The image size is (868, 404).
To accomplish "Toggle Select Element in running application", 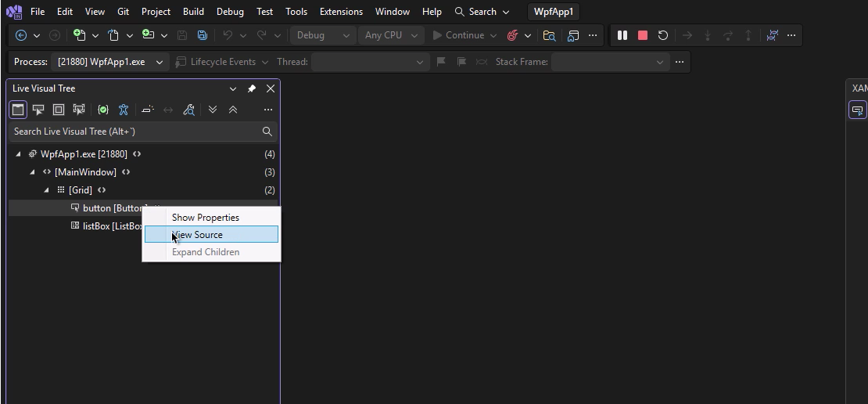I will click(38, 110).
